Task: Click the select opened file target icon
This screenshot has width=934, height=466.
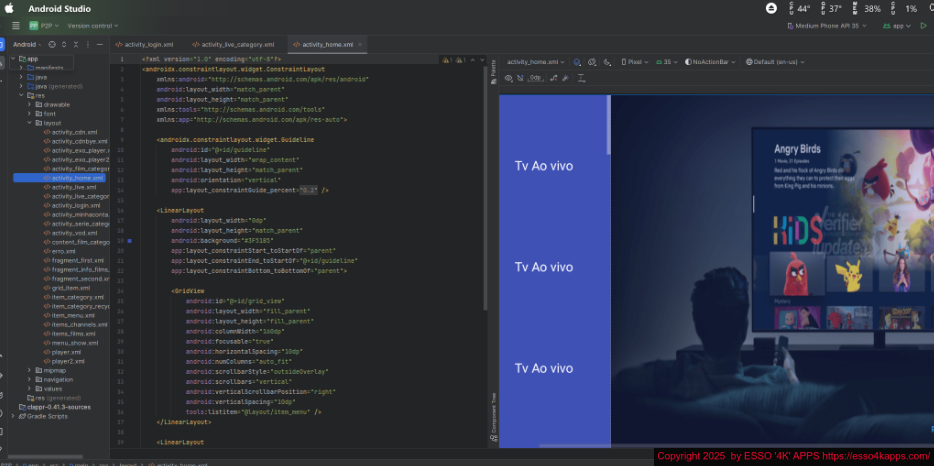Action: [52, 45]
